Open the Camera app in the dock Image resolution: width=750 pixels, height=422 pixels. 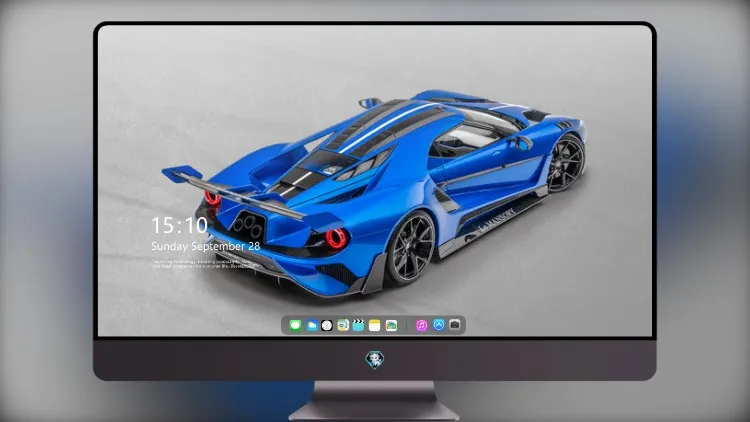pos(455,325)
